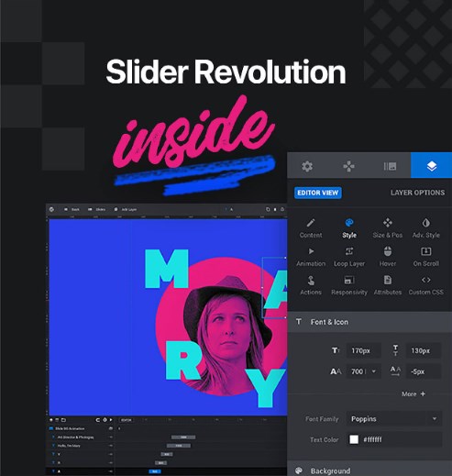Screen dimensions: 452x476
Task: Click More + to show extra font options
Action: pos(413,394)
